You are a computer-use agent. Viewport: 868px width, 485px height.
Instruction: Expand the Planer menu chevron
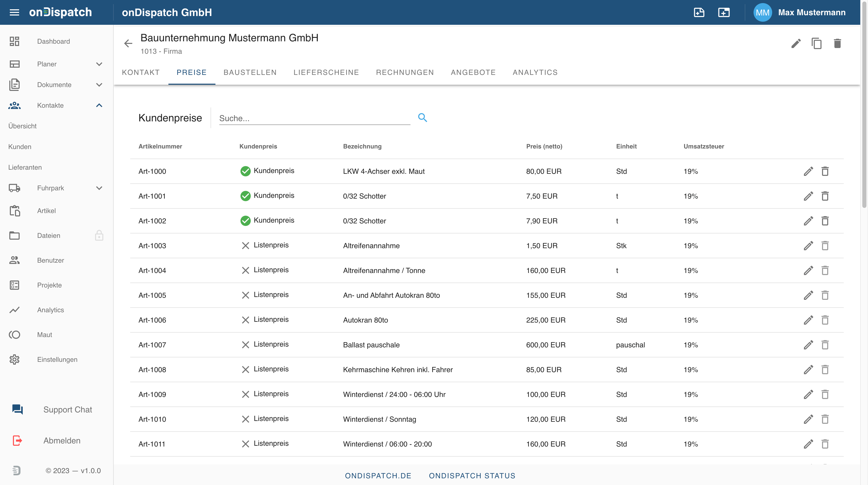click(99, 64)
